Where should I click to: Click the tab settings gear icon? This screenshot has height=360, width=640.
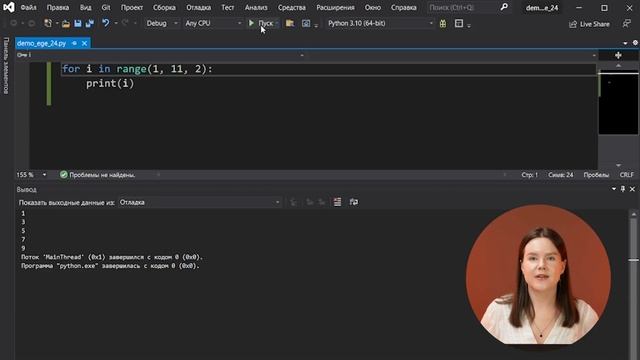636,43
